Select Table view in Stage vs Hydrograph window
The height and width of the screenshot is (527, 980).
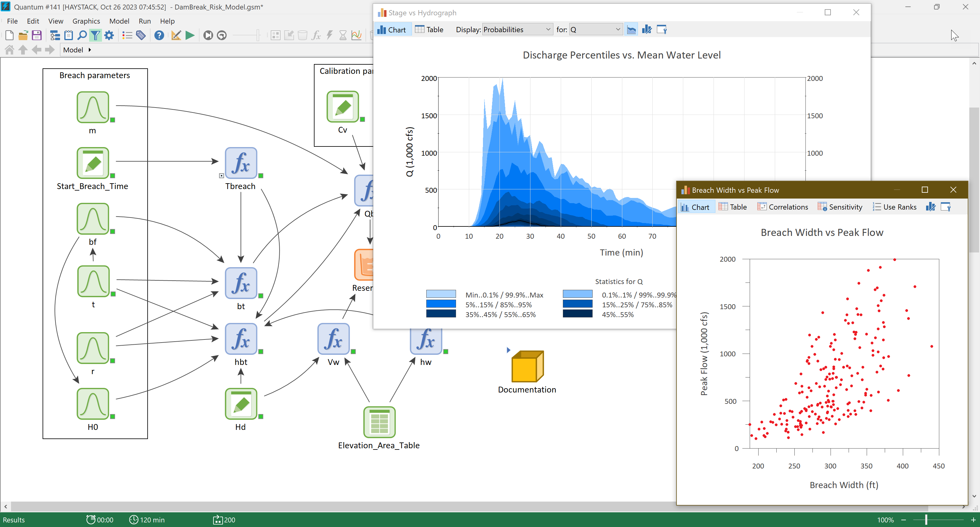[x=428, y=29]
